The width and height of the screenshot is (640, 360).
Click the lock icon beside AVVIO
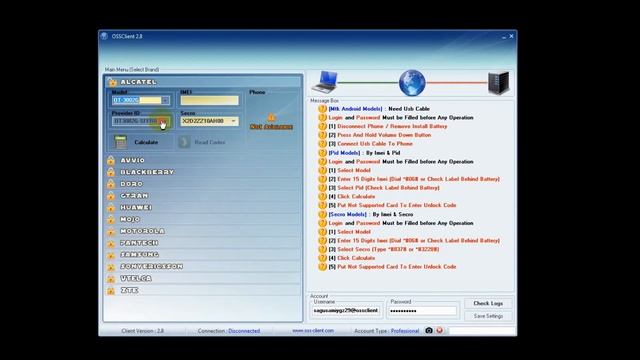click(111, 160)
